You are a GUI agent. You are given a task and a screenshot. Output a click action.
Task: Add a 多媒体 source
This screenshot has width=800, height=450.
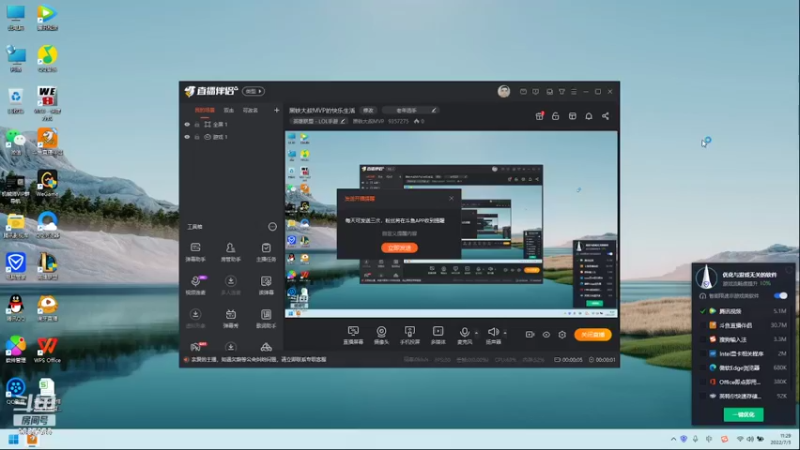438,335
